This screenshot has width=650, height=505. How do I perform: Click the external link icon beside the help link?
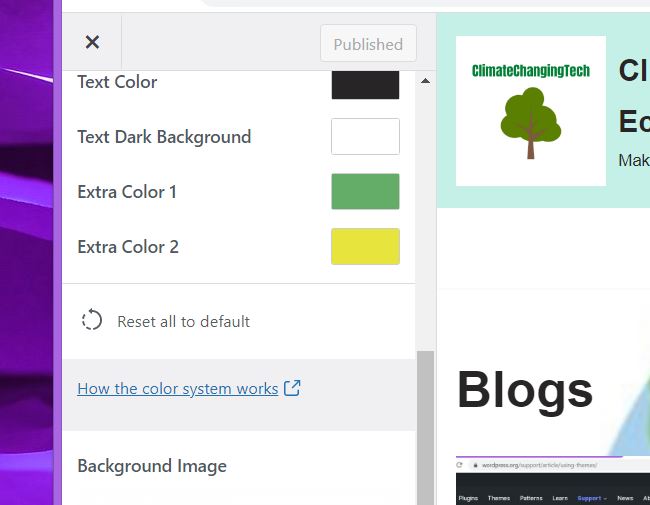coord(292,388)
